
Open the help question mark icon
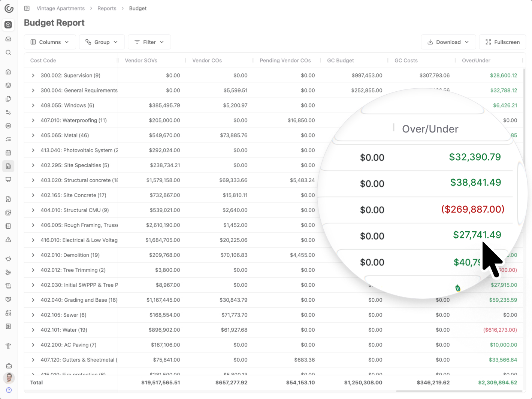[x=9, y=390]
